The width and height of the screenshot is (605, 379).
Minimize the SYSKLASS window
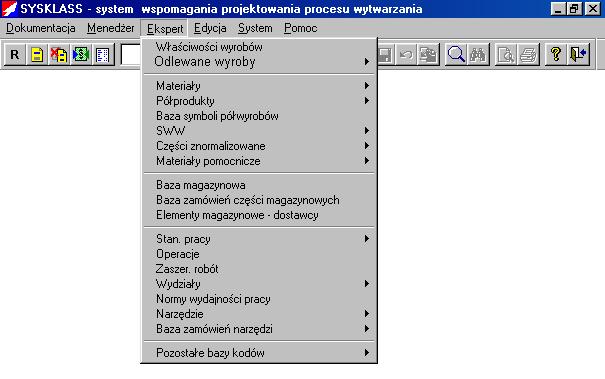pos(558,8)
